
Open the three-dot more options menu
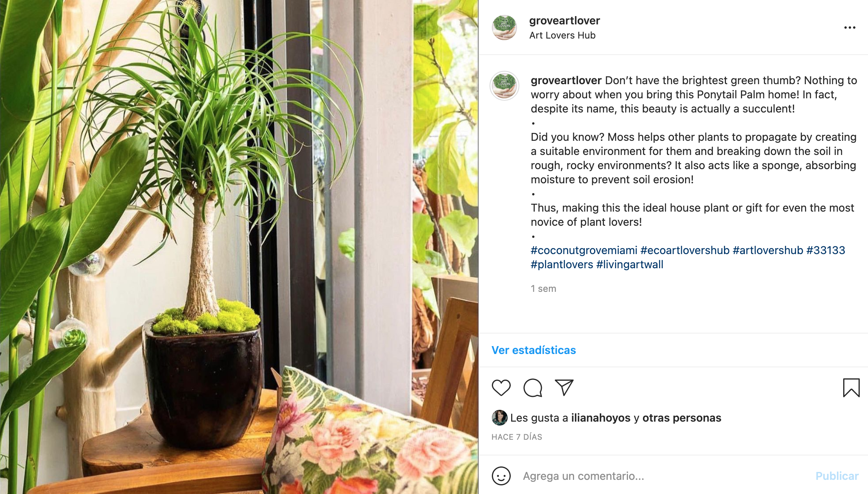pos(850,28)
